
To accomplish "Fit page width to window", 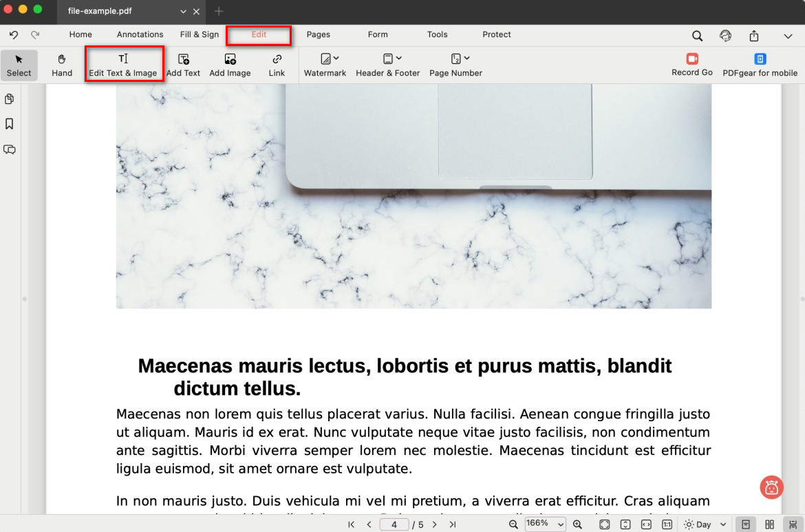I will [x=646, y=524].
